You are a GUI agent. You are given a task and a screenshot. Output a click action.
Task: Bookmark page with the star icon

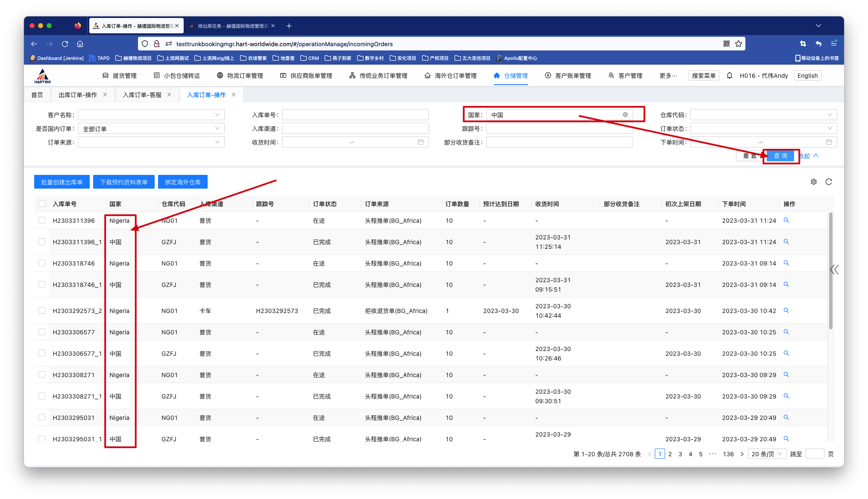pyautogui.click(x=739, y=44)
